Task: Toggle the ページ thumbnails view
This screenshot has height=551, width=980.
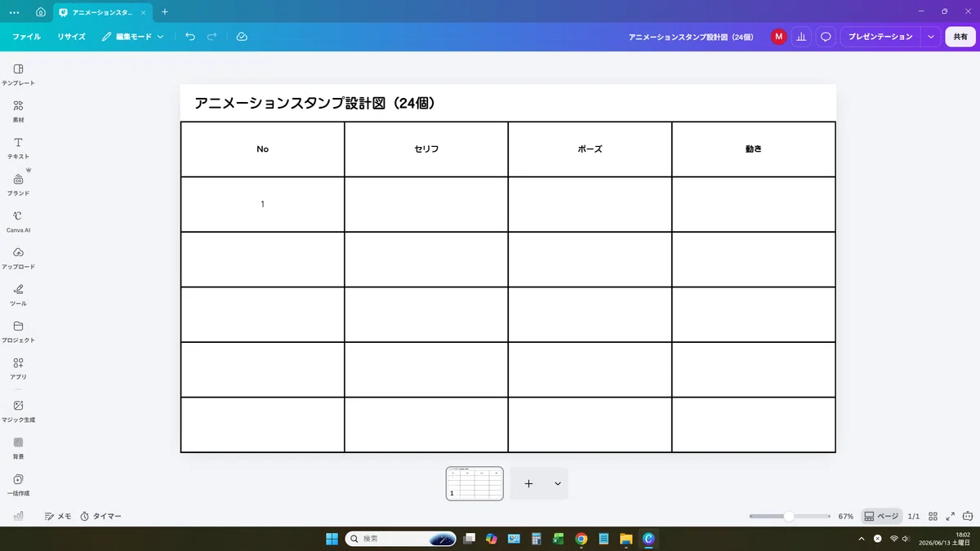Action: 881,516
